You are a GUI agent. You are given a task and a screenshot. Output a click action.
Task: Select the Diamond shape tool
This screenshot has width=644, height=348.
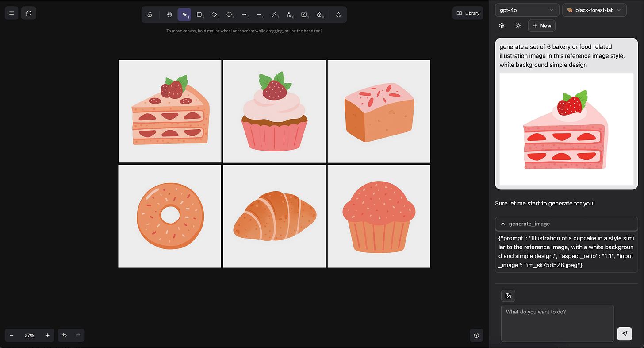click(x=215, y=14)
